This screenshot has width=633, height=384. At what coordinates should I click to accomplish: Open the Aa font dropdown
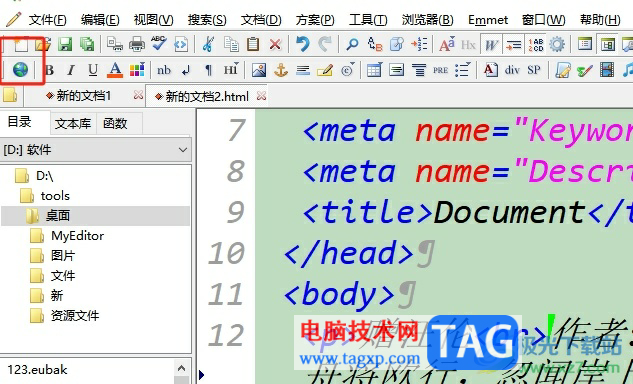tap(447, 44)
